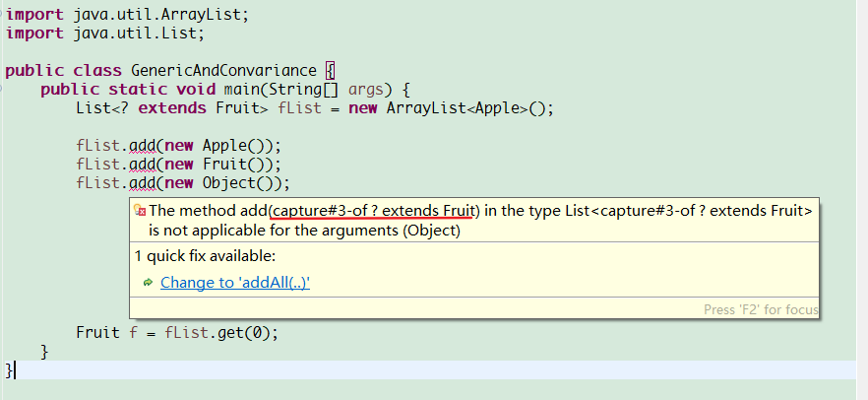The image size is (868, 400).
Task: Click the class name GenericAndConvariance
Action: coord(223,71)
